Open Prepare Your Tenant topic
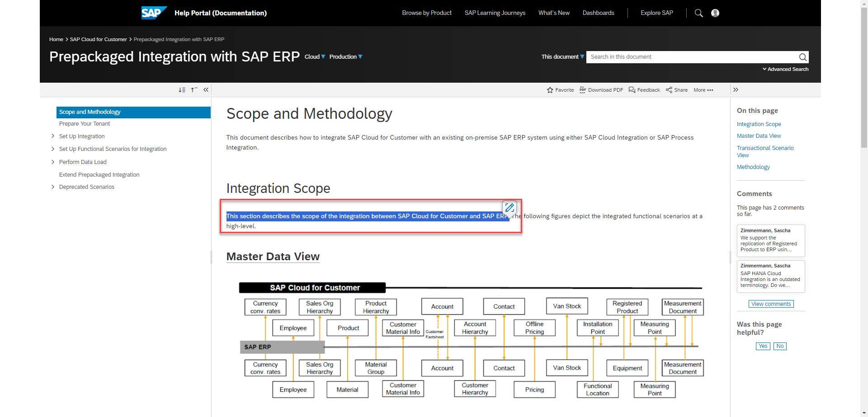This screenshot has height=417, width=868. click(x=85, y=124)
